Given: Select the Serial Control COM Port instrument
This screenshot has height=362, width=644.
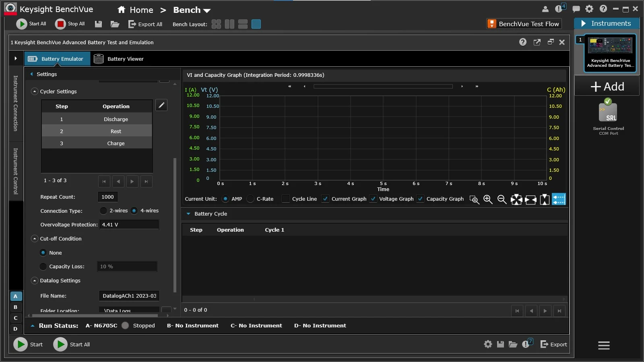Looking at the screenshot, I should click(608, 117).
